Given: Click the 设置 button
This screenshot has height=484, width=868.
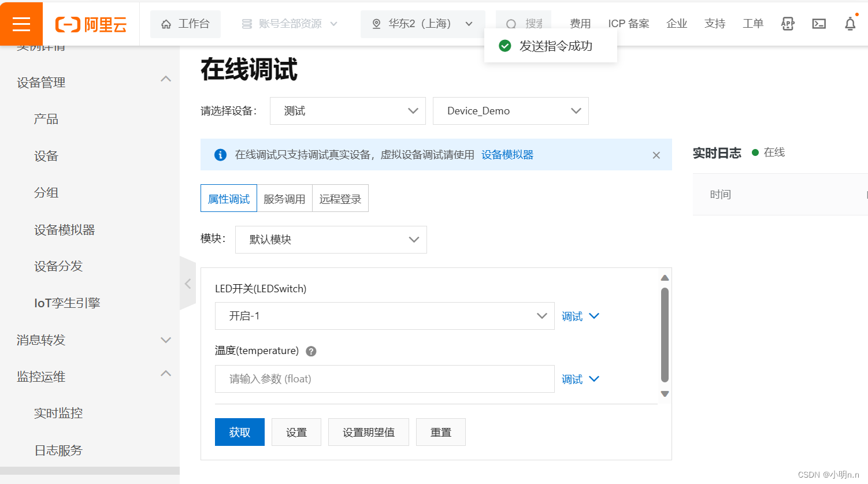Looking at the screenshot, I should point(296,432).
